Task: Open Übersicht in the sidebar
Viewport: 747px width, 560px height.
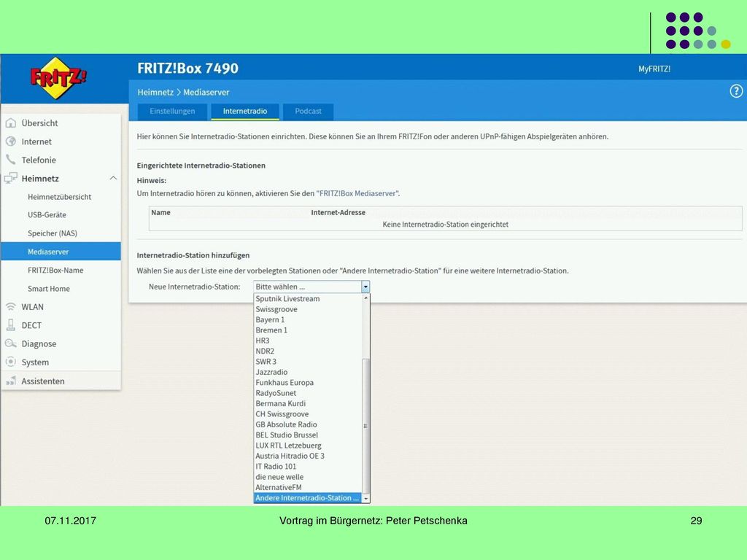Action: click(x=39, y=122)
